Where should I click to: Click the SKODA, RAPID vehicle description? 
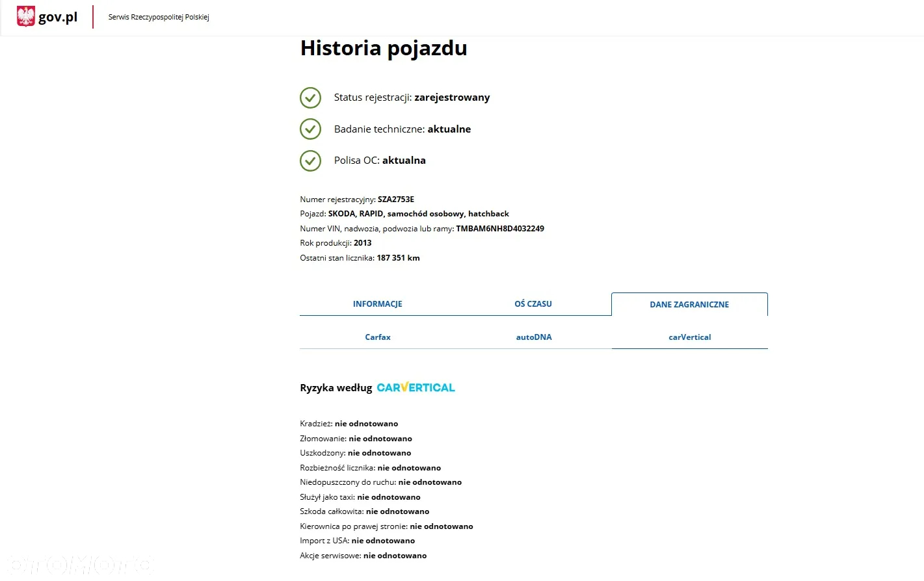[x=419, y=214]
